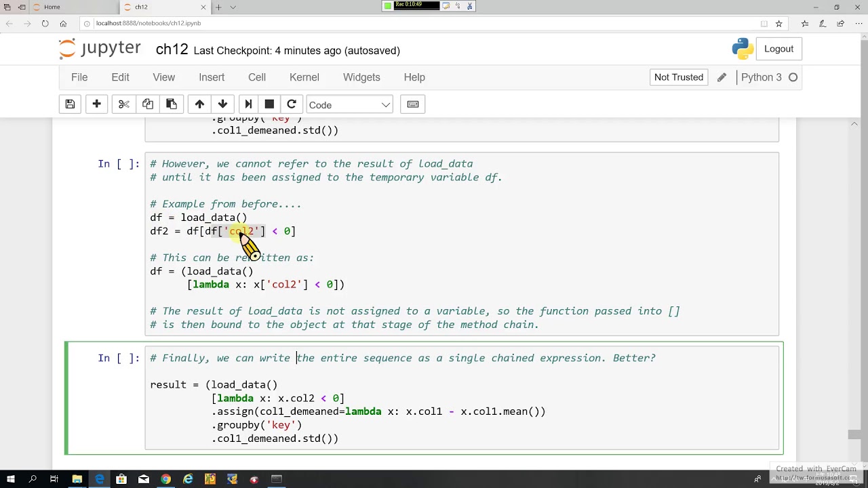The width and height of the screenshot is (868, 488).
Task: Open reading view icon in address bar
Action: [x=764, y=23]
